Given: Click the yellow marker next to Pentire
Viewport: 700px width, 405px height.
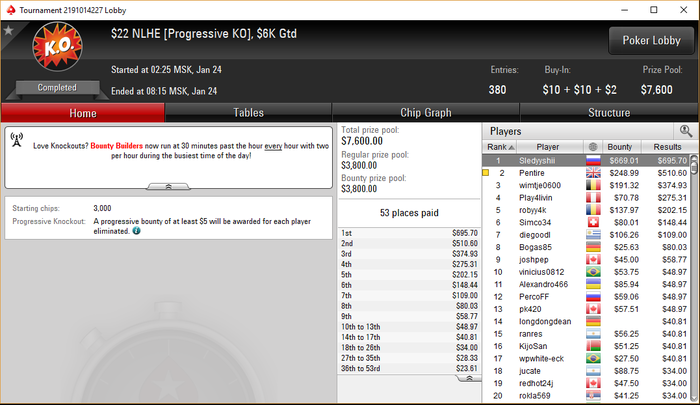Looking at the screenshot, I should (x=486, y=173).
